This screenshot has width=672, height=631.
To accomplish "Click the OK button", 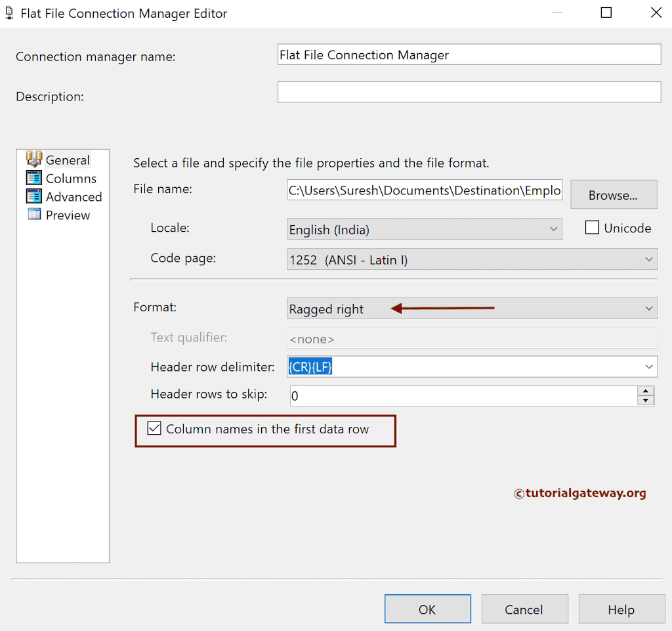I will tap(427, 609).
